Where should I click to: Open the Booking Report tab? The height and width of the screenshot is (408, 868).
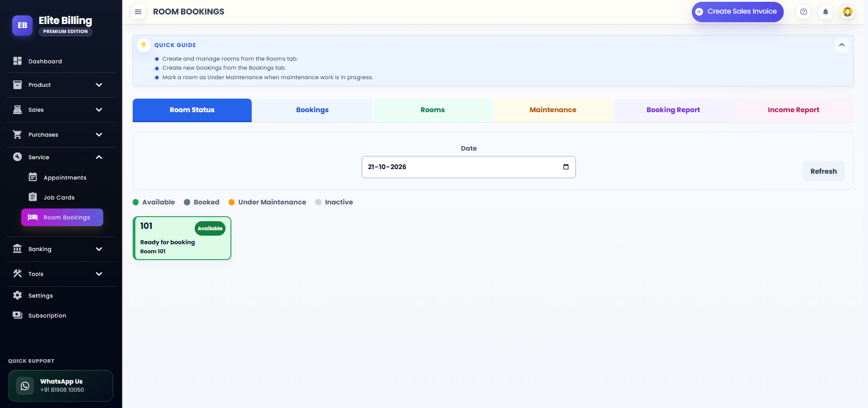(673, 110)
